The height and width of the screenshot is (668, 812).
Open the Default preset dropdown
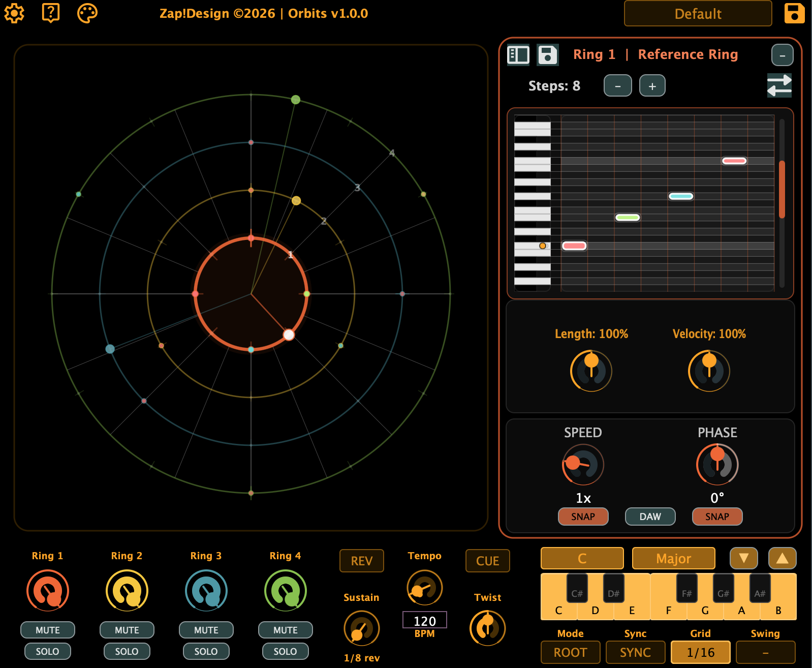(x=698, y=14)
